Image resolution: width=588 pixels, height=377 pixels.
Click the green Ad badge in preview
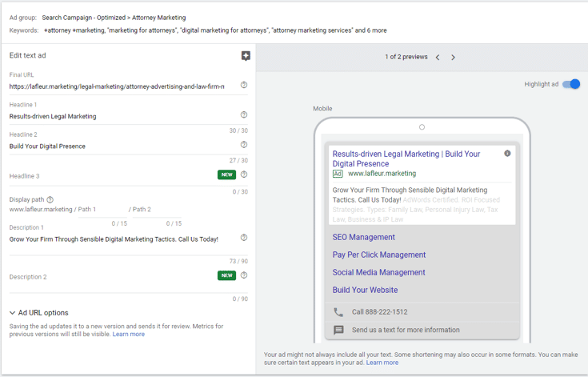click(338, 174)
